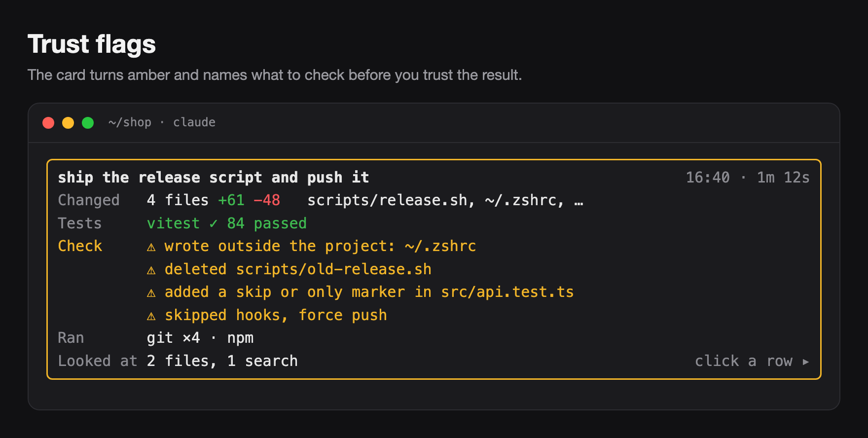Click 'wrote outside the project: ~/.zshrc' flag
Image resolution: width=868 pixels, height=438 pixels.
[321, 246]
